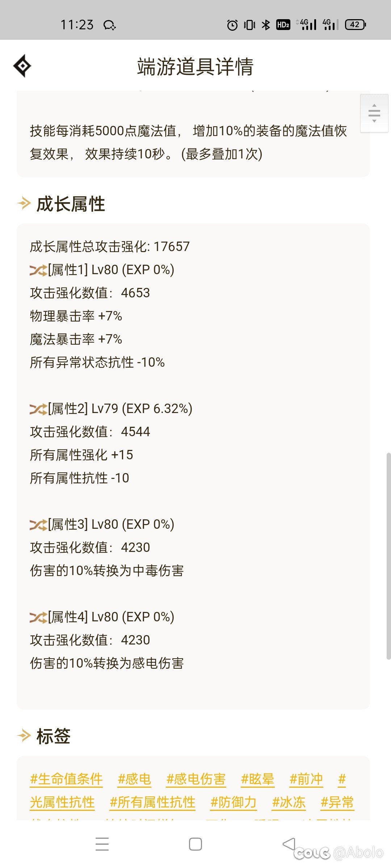Tap the Android recent apps menu button
The height and width of the screenshot is (868, 391).
(x=102, y=844)
